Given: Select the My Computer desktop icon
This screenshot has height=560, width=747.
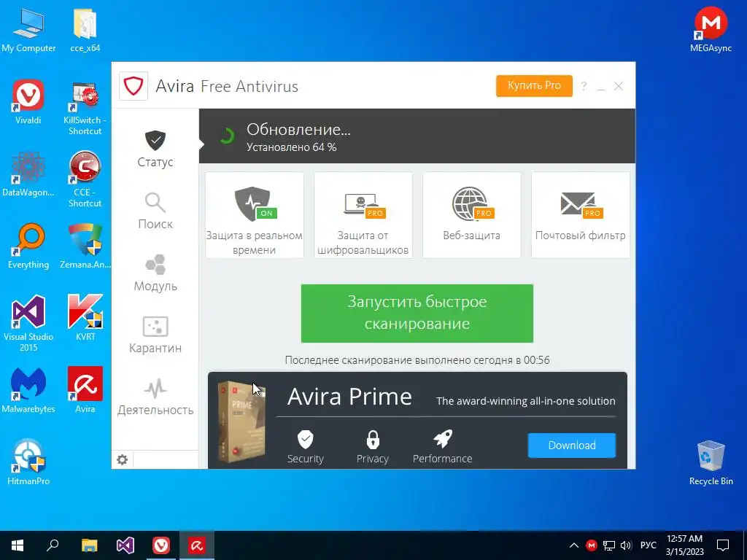Looking at the screenshot, I should point(28,30).
